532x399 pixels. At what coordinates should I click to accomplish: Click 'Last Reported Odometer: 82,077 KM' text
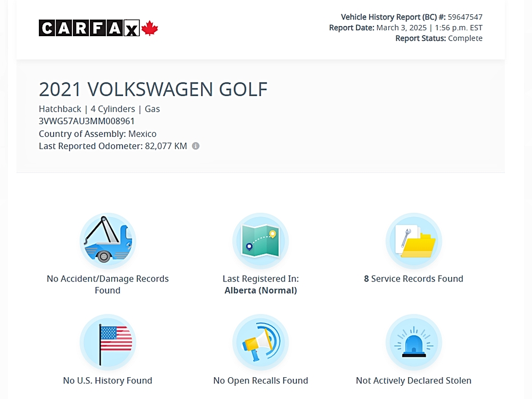click(x=113, y=146)
